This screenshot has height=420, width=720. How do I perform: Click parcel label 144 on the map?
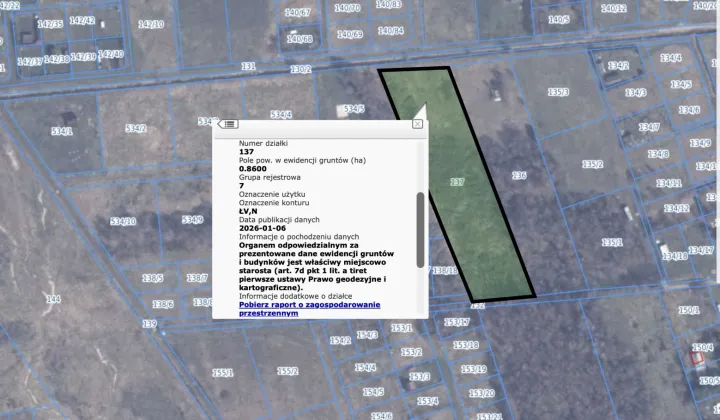pyautogui.click(x=53, y=299)
